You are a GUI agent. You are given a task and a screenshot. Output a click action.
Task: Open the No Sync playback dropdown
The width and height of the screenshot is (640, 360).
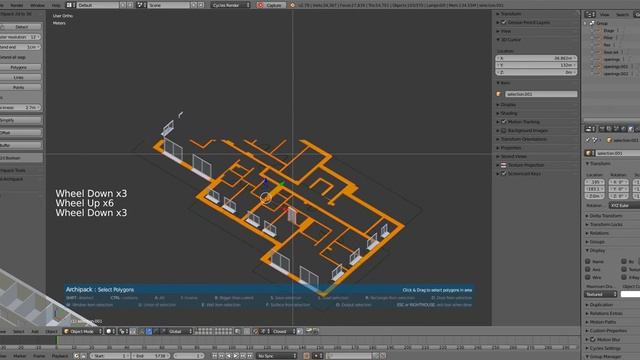coord(276,356)
